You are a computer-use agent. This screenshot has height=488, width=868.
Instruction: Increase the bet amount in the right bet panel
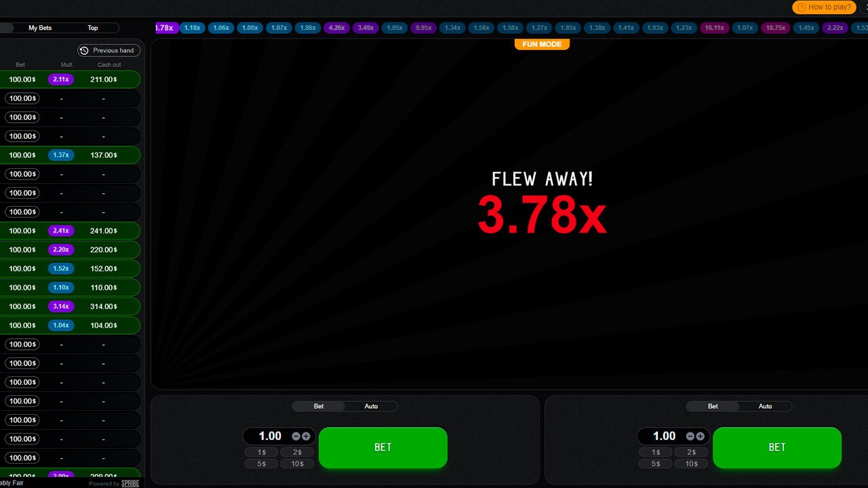pyautogui.click(x=700, y=436)
